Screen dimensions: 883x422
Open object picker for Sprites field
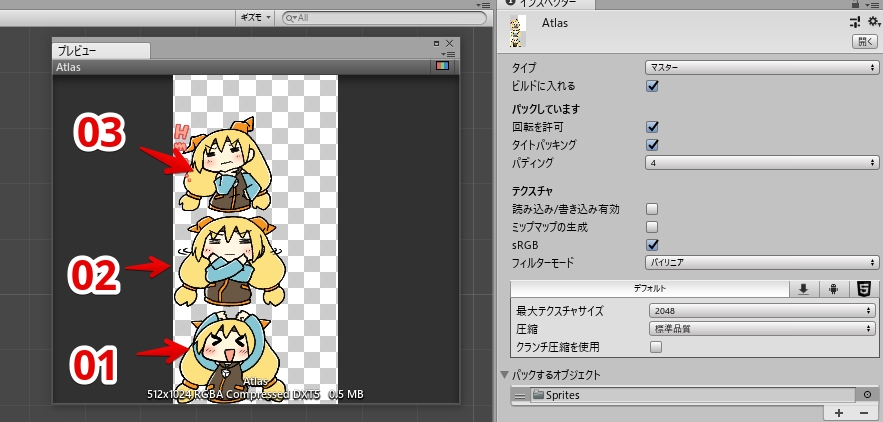click(x=867, y=395)
